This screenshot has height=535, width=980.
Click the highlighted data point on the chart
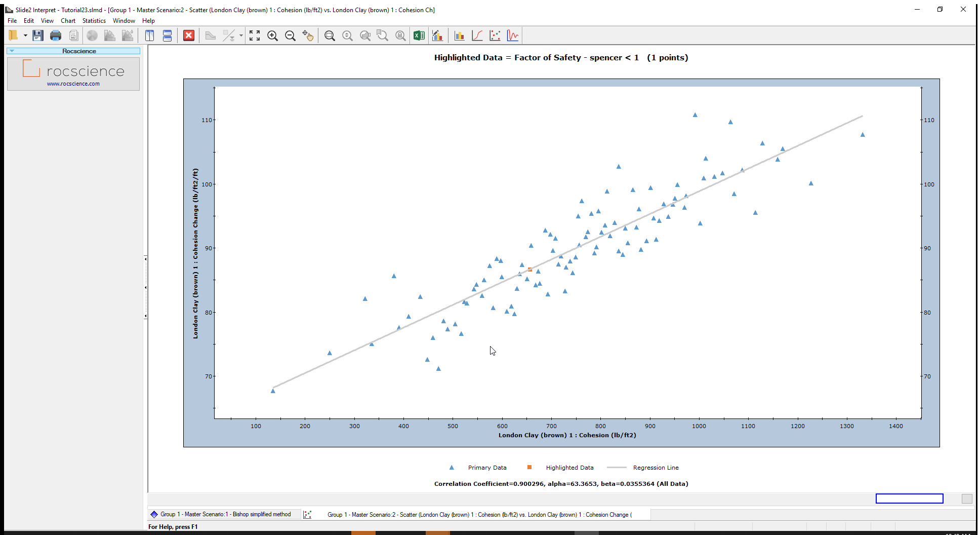(x=529, y=269)
